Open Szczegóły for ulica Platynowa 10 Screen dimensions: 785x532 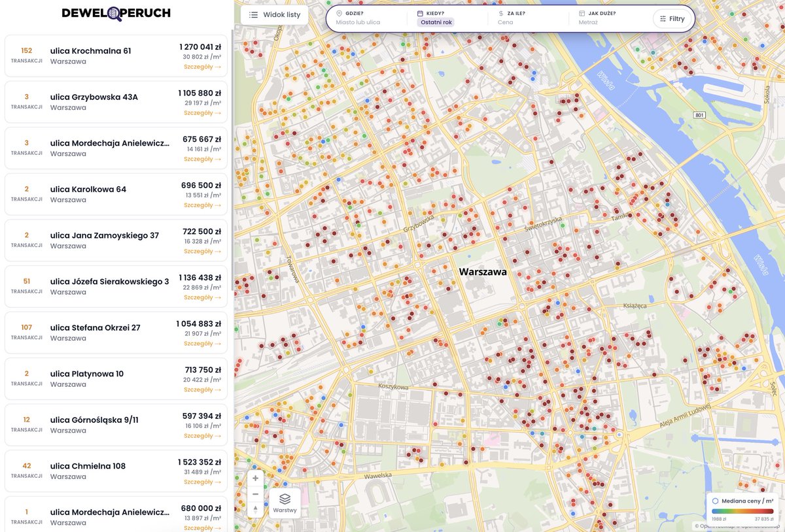coord(202,390)
